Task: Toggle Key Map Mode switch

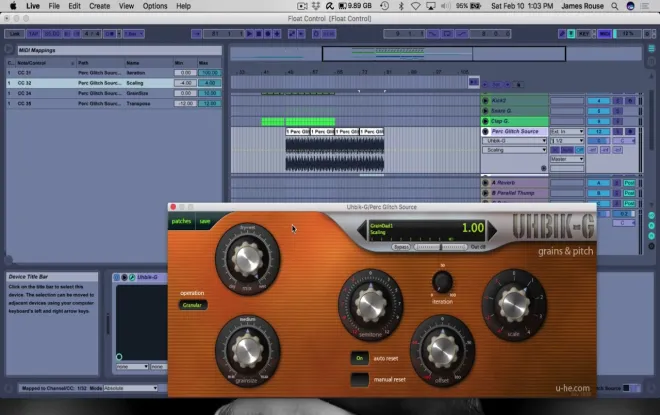Action: (x=584, y=34)
